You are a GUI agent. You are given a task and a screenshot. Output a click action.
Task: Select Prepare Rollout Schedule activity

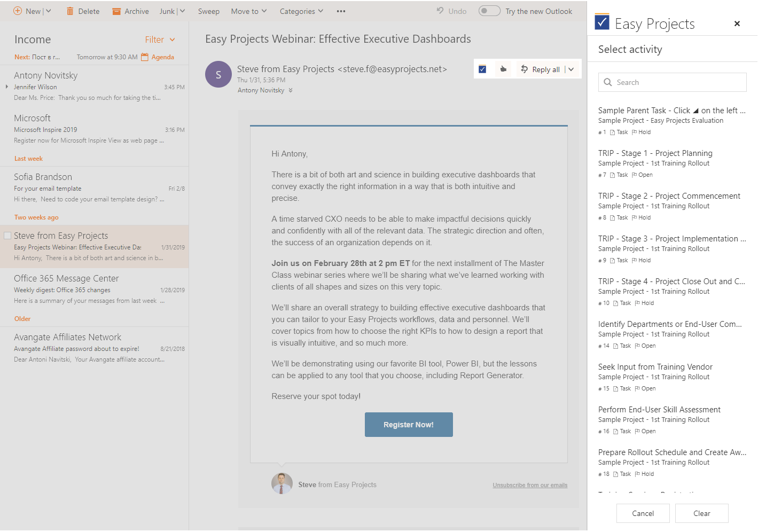672,463
